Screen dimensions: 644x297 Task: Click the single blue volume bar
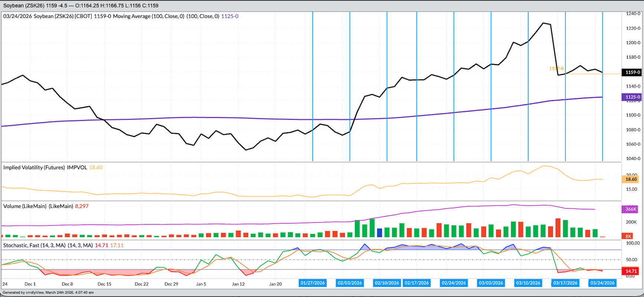click(x=379, y=233)
